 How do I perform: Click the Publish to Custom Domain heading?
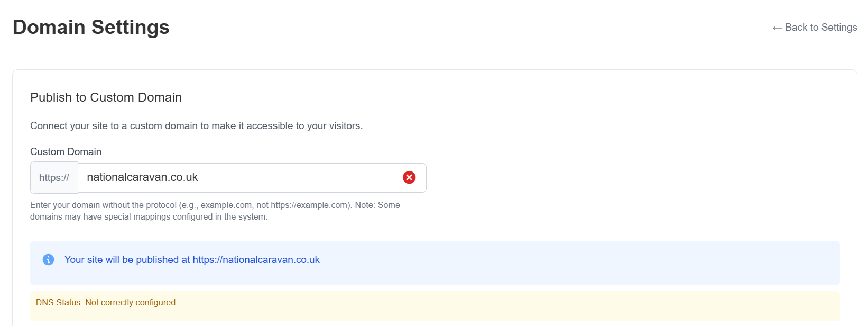(x=106, y=97)
